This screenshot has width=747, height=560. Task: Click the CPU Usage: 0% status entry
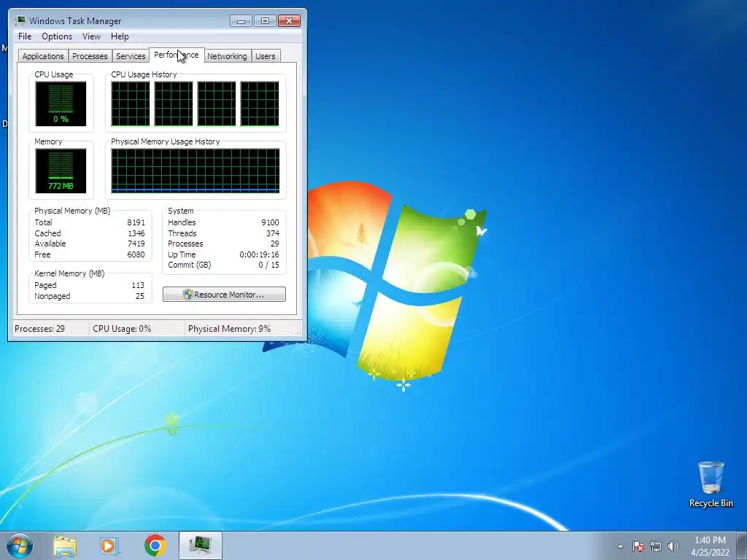pos(122,329)
